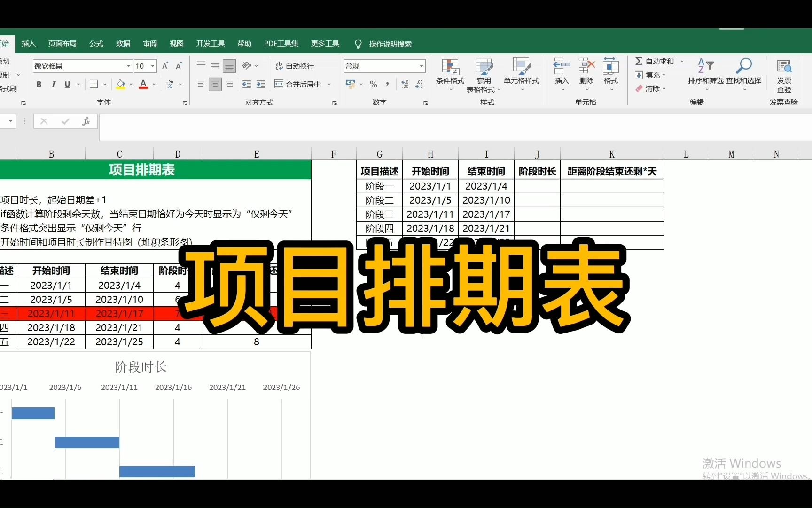Viewport: 812px width, 508px height.
Task: Apply comma style
Action: point(388,84)
